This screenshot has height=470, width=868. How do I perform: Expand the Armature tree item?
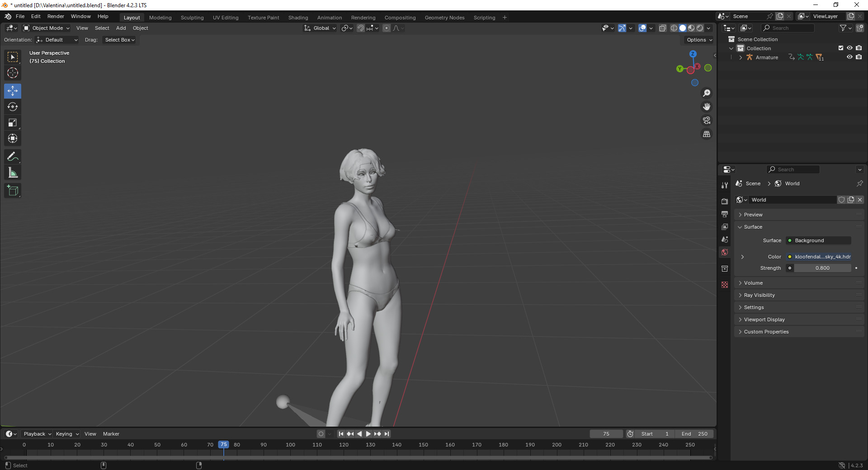(741, 57)
